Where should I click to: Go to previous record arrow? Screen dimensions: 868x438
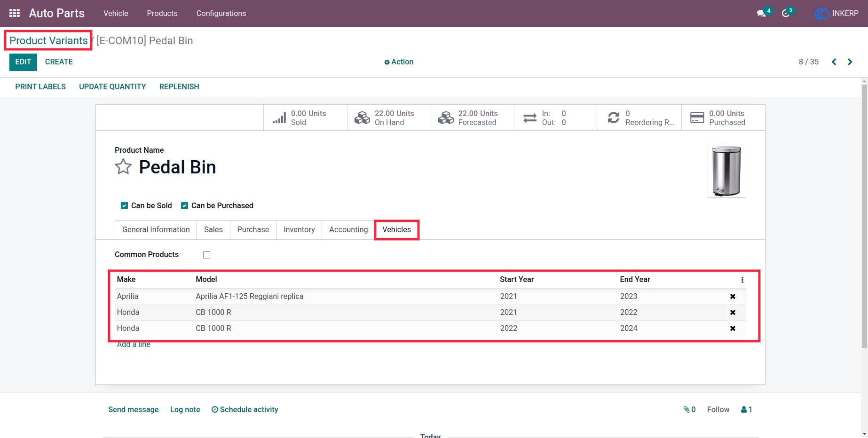[834, 62]
